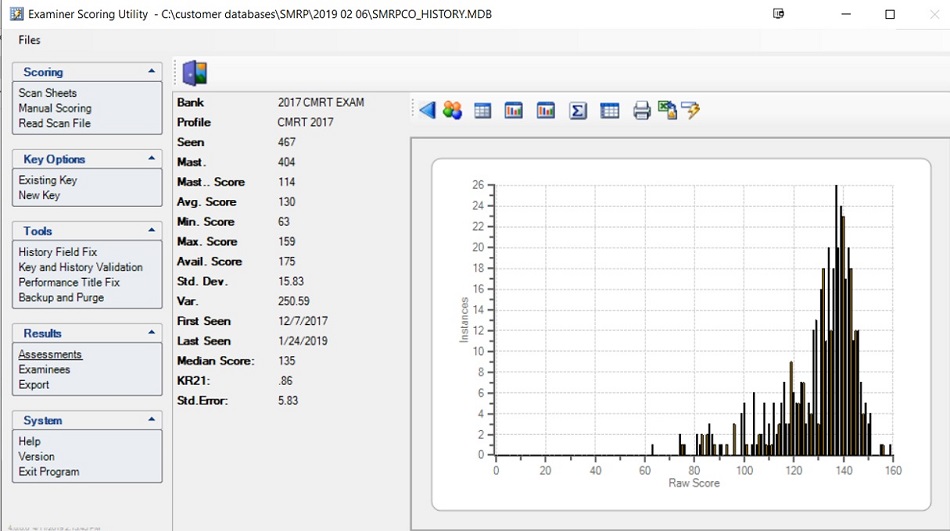The height and width of the screenshot is (531, 950).
Task: Choose Read Scan File
Action: click(54, 123)
